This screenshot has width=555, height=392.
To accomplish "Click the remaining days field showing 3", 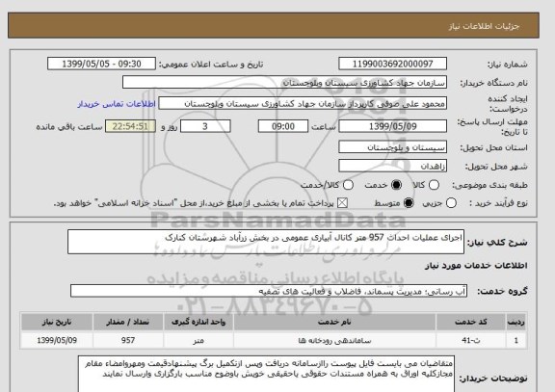I will [x=205, y=126].
